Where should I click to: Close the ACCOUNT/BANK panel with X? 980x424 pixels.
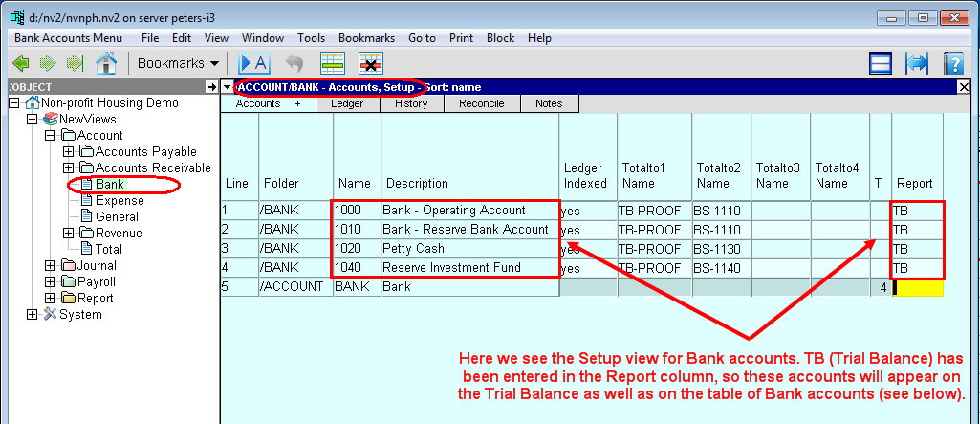pos(964,87)
